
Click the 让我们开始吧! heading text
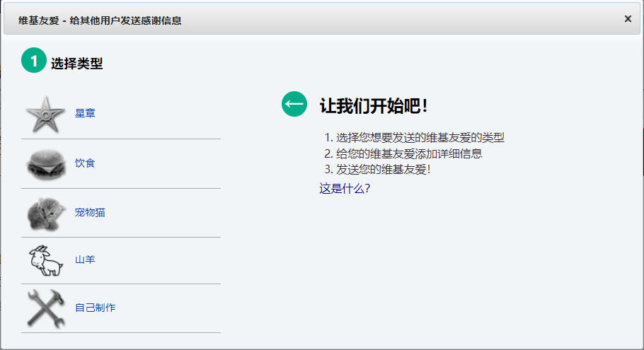[374, 106]
